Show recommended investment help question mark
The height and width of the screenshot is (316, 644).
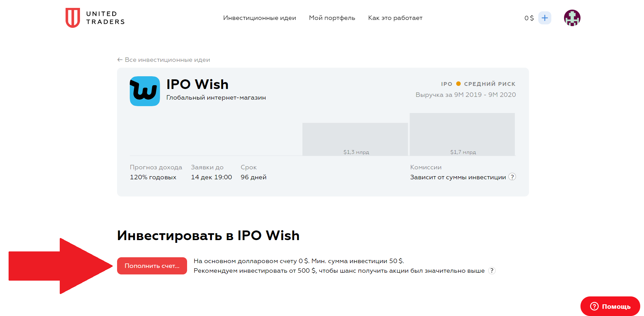click(492, 271)
